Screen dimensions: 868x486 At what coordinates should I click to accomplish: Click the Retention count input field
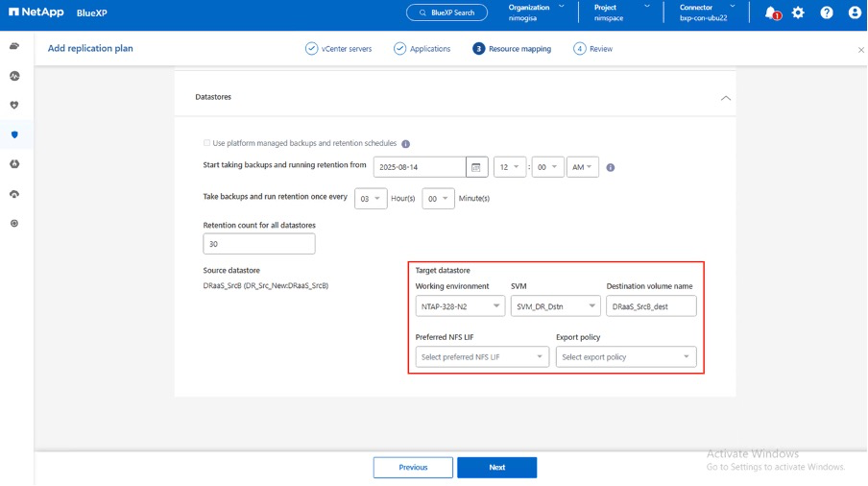[x=259, y=244]
